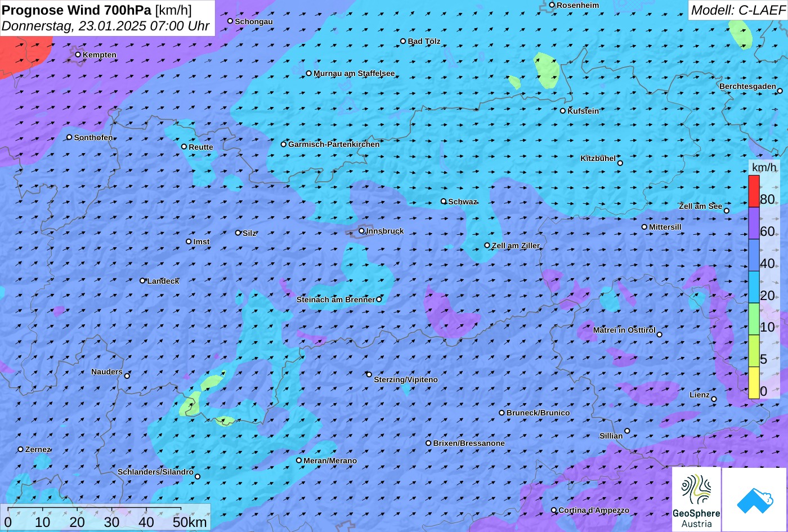Click the Meran/Merano city marker
The height and width of the screenshot is (532, 788).
click(299, 461)
